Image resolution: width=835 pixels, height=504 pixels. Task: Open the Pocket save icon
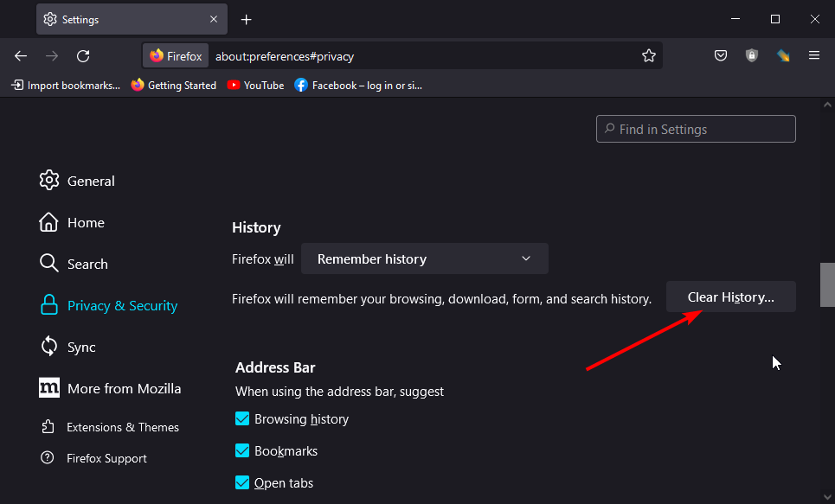coord(720,56)
